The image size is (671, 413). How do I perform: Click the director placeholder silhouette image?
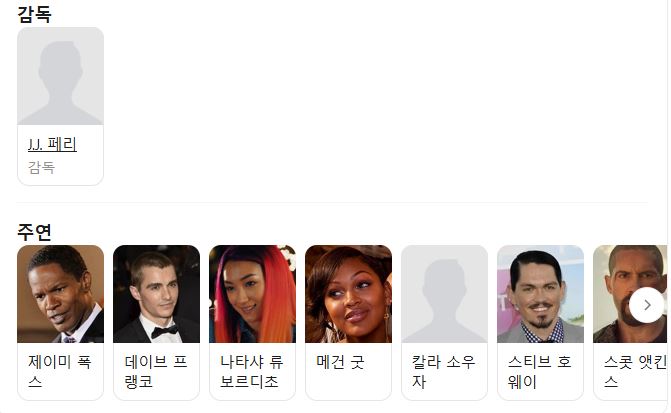pos(60,76)
